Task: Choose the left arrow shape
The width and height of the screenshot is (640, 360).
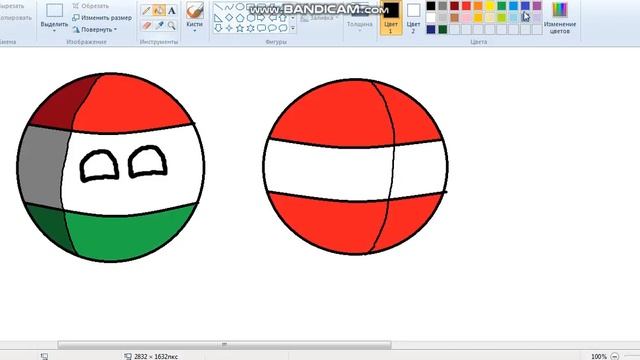Action: pos(272,18)
